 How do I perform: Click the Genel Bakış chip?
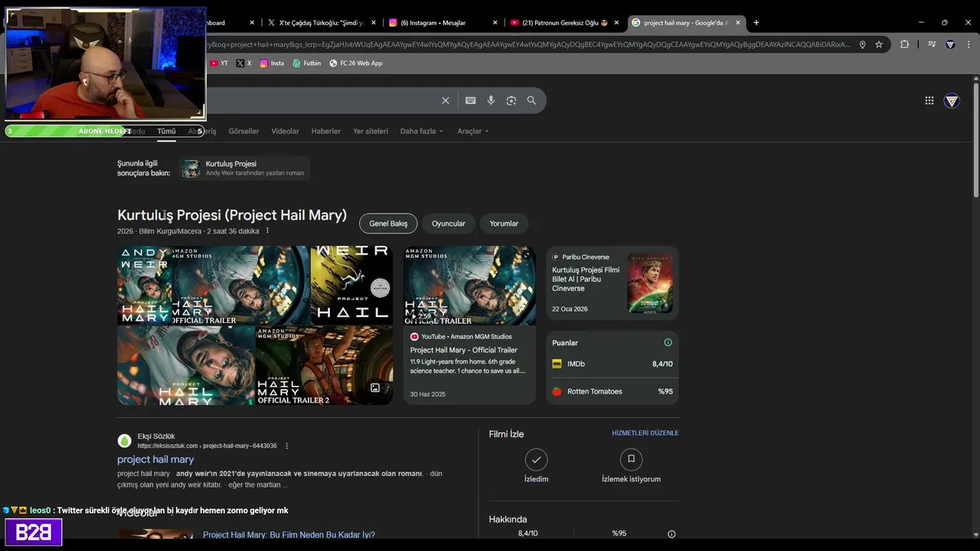(x=388, y=223)
